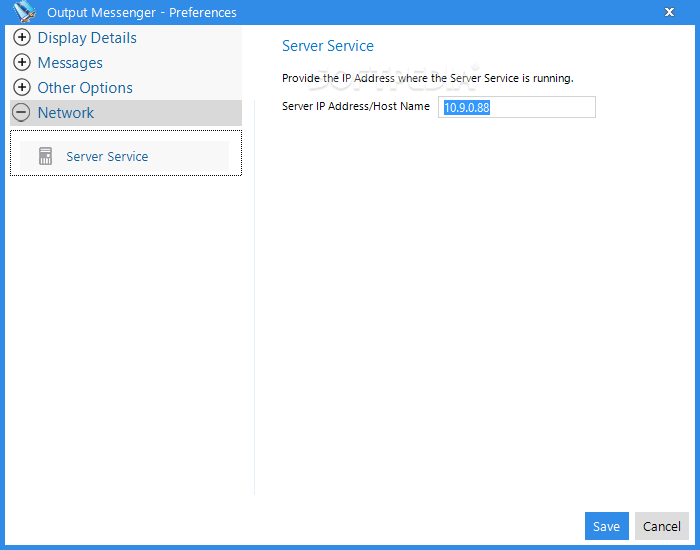Select the Network category label
The height and width of the screenshot is (550, 700).
(x=66, y=113)
